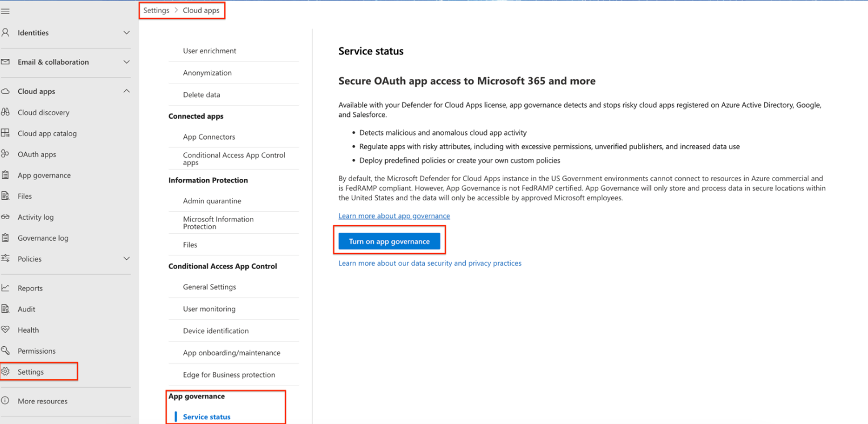Click the App governance sidebar icon
The width and height of the screenshot is (868, 424).
[7, 175]
